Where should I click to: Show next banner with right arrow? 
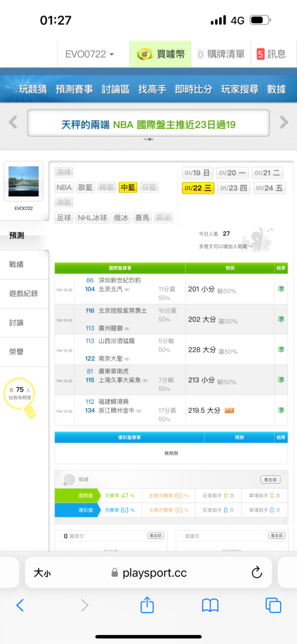[284, 122]
